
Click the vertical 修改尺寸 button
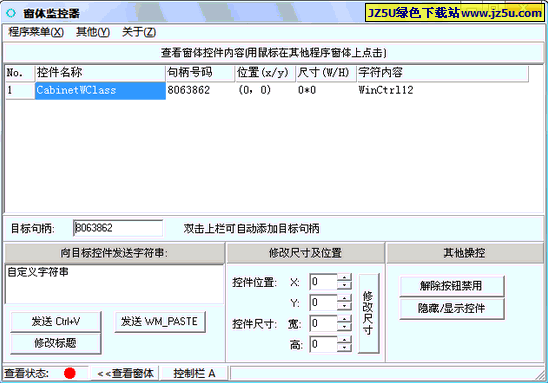point(369,313)
